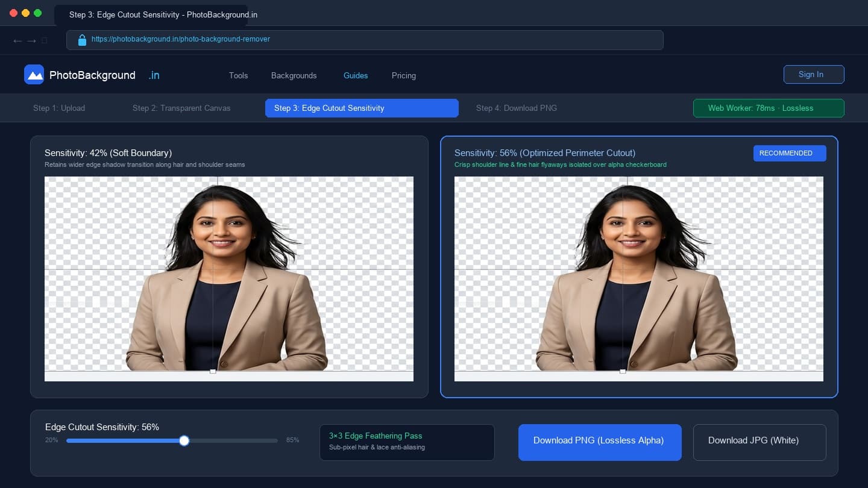Click the "Retains wider edge shadow transition" text

click(145, 164)
